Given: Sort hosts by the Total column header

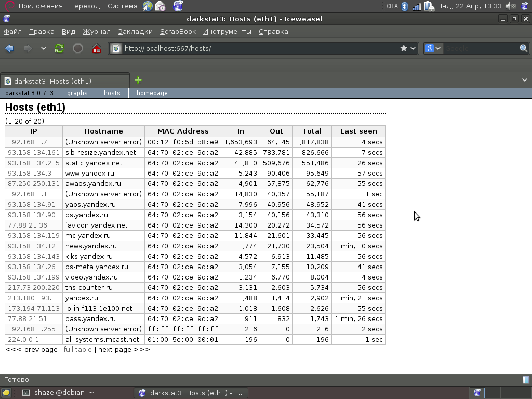Looking at the screenshot, I should point(312,131).
